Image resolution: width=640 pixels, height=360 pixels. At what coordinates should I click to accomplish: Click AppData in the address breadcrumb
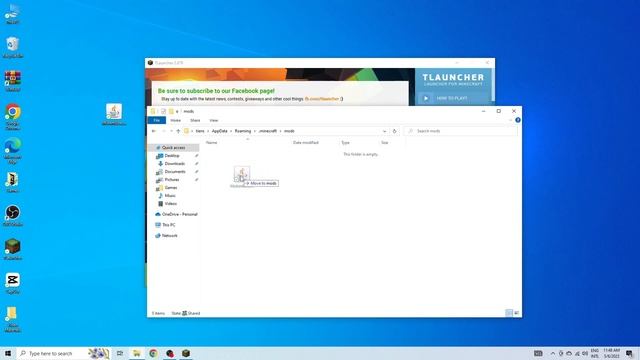tap(220, 131)
